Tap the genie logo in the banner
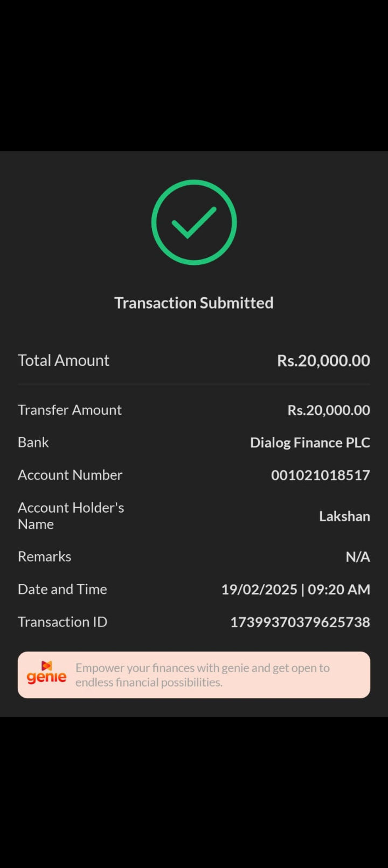This screenshot has height=868, width=388. 47,674
